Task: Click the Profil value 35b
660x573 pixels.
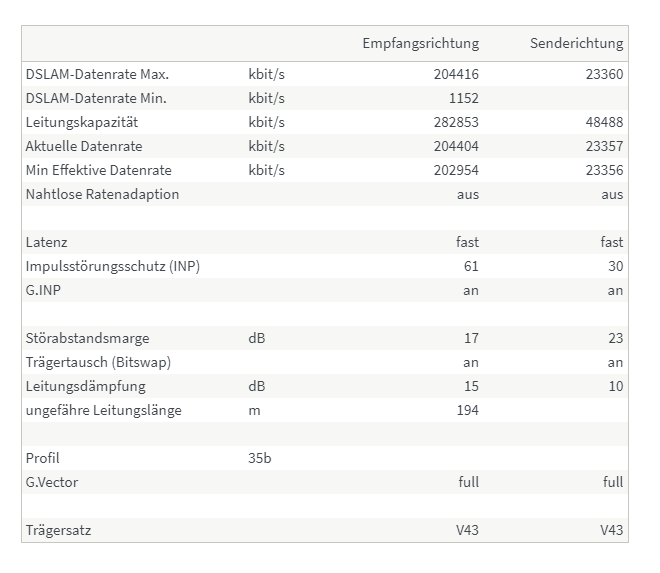Action: [260, 458]
